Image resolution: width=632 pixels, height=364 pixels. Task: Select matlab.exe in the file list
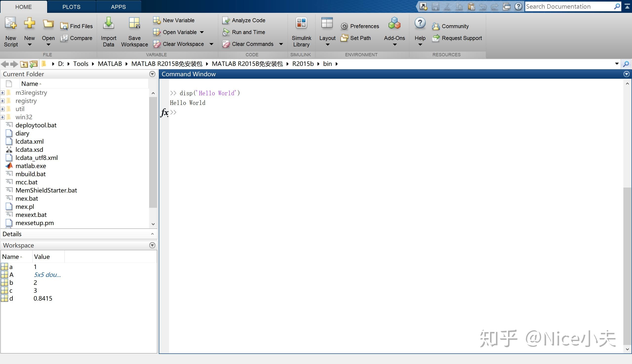(31, 166)
